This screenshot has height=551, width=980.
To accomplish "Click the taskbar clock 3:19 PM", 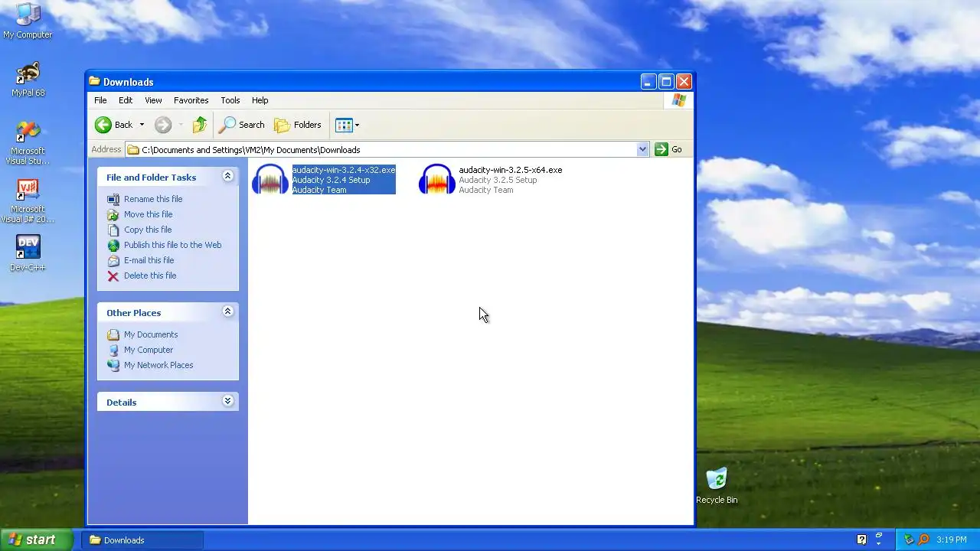I will [952, 540].
